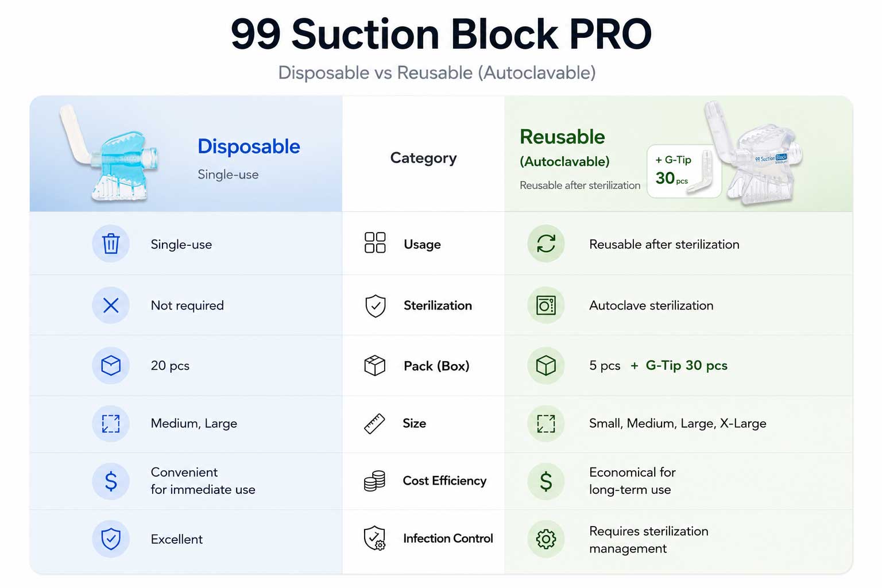Click the green dollar sign Economical icon
Viewport: 882px width, 588px height.
pyautogui.click(x=546, y=481)
